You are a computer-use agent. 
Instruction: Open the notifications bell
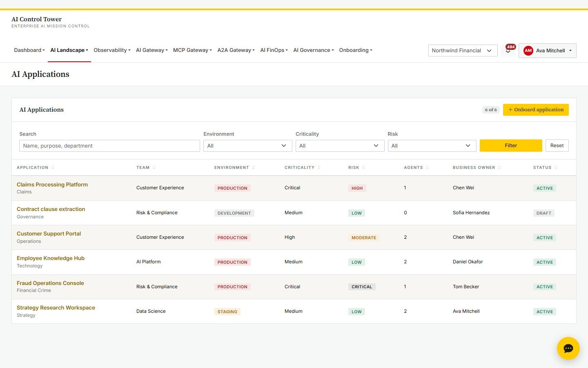point(508,50)
